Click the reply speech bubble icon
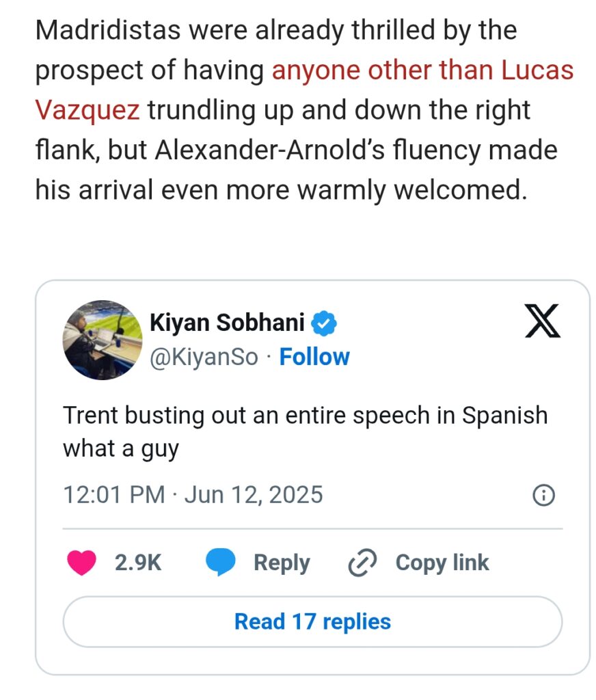 coord(221,563)
